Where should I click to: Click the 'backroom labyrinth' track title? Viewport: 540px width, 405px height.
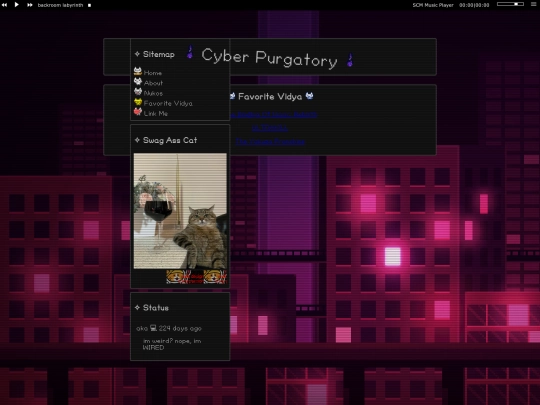coord(60,5)
